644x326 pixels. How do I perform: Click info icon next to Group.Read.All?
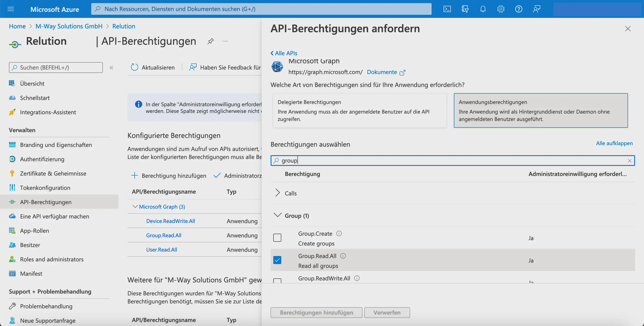(343, 256)
